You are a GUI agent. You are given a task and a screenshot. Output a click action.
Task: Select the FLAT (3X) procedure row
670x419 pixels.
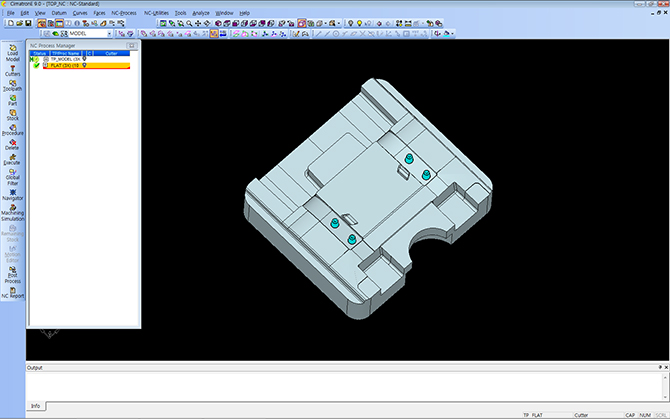(x=64, y=66)
